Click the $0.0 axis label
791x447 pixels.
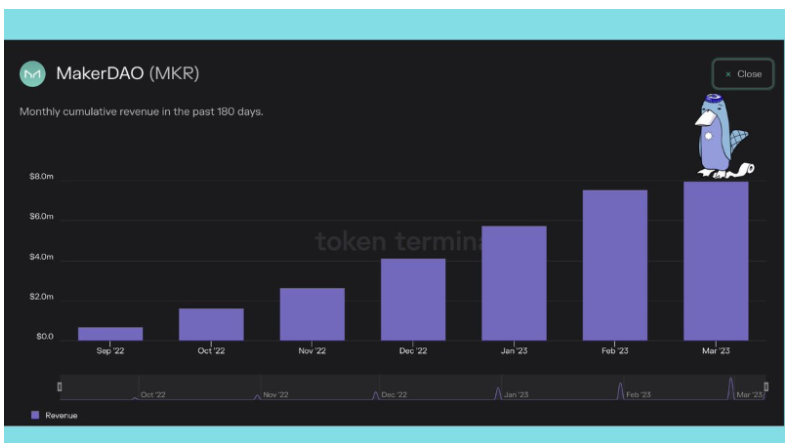tap(44, 337)
